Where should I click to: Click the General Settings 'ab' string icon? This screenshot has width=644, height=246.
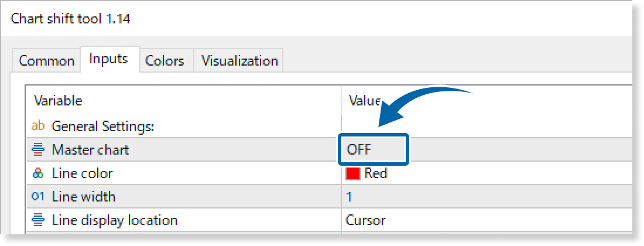(38, 127)
